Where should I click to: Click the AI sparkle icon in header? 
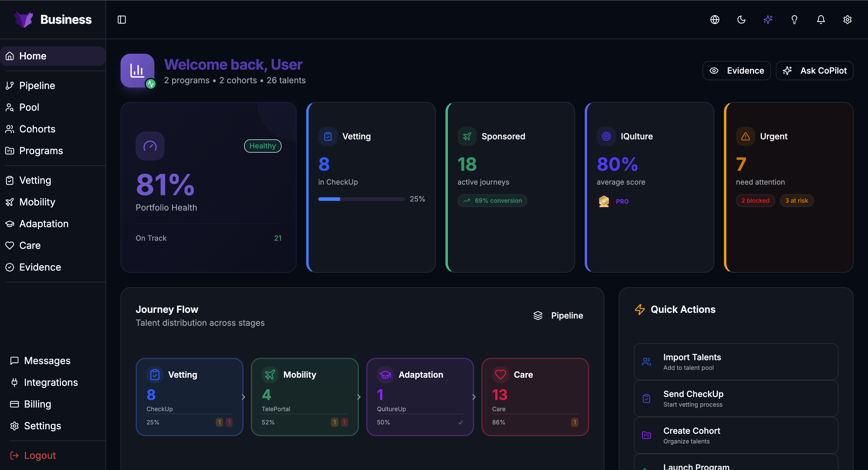point(768,20)
